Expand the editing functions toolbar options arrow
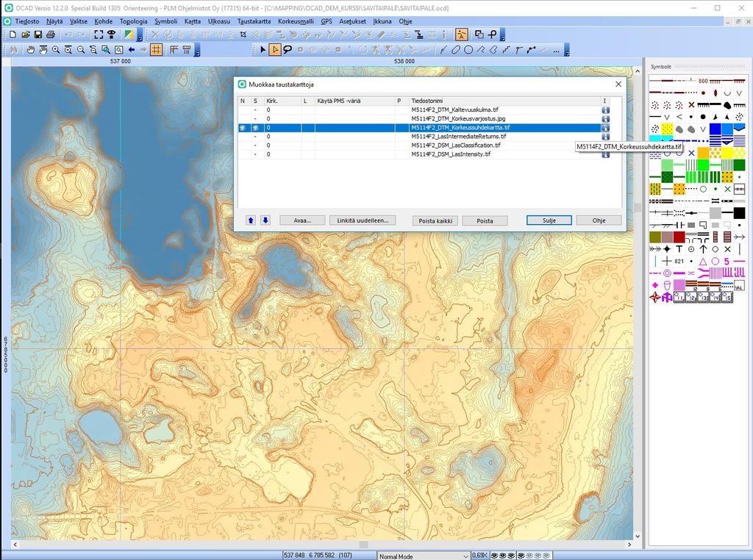Image resolution: width=753 pixels, height=560 pixels. 502,35
